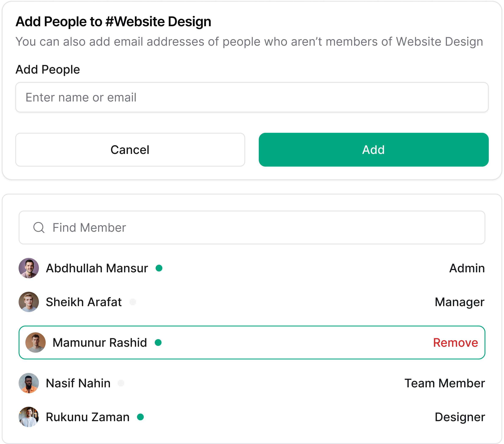Click the Admin role label for Abdhullah Mansur
Screen dimensions: 504x444
click(x=467, y=268)
